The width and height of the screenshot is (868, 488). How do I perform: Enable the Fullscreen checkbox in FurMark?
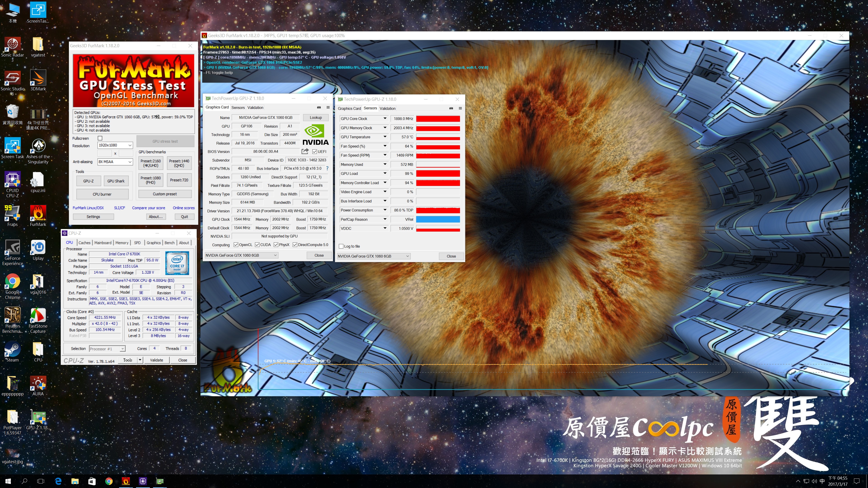coord(100,138)
